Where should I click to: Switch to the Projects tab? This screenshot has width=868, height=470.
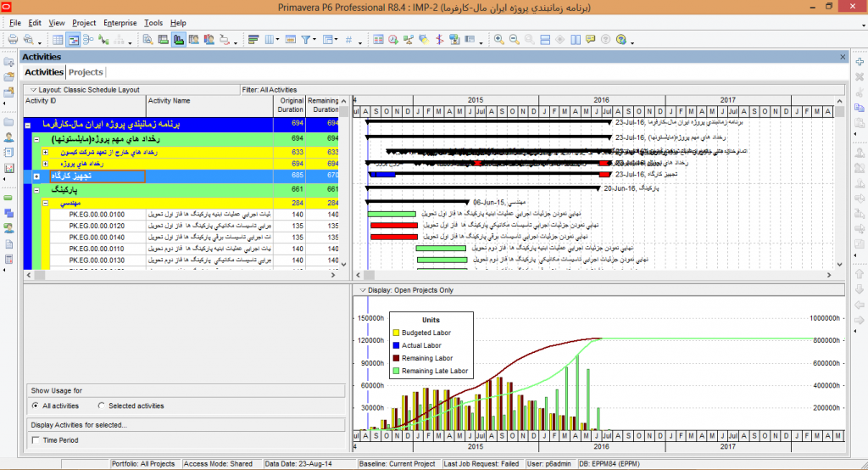coord(86,72)
